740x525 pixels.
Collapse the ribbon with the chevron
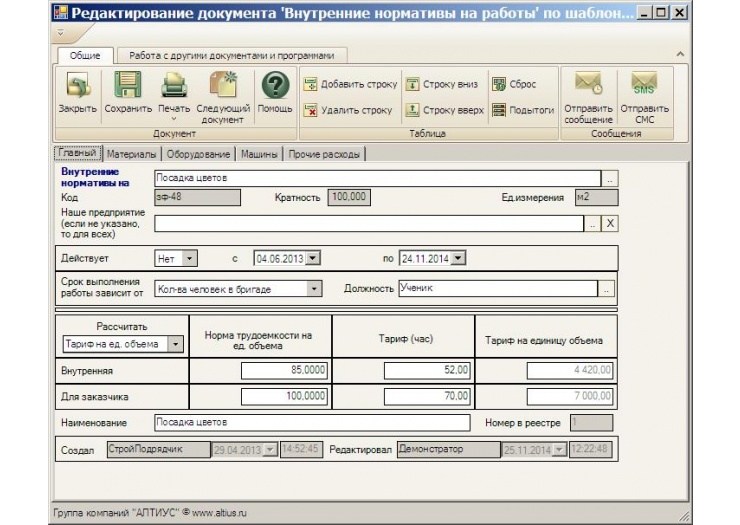680,54
